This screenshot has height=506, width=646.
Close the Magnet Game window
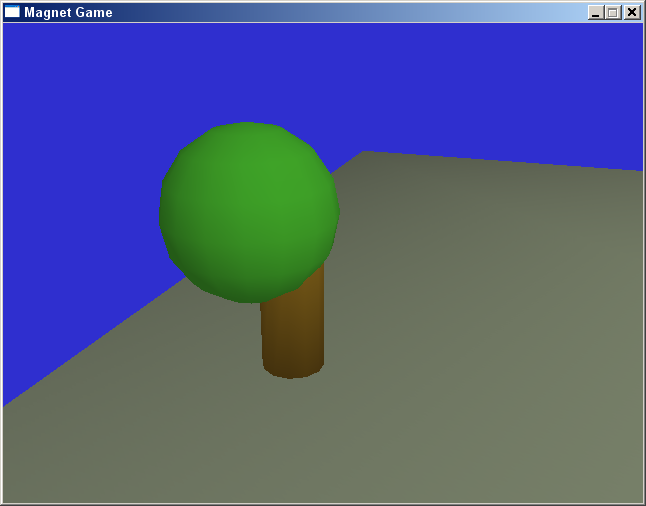click(632, 12)
